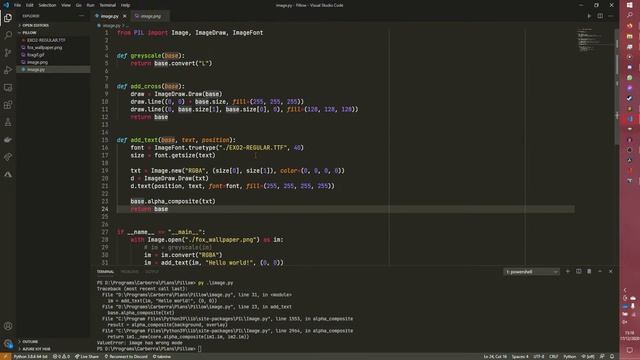Change file encoding UTF-8
This screenshot has width=640, height=360.
[x=539, y=356]
